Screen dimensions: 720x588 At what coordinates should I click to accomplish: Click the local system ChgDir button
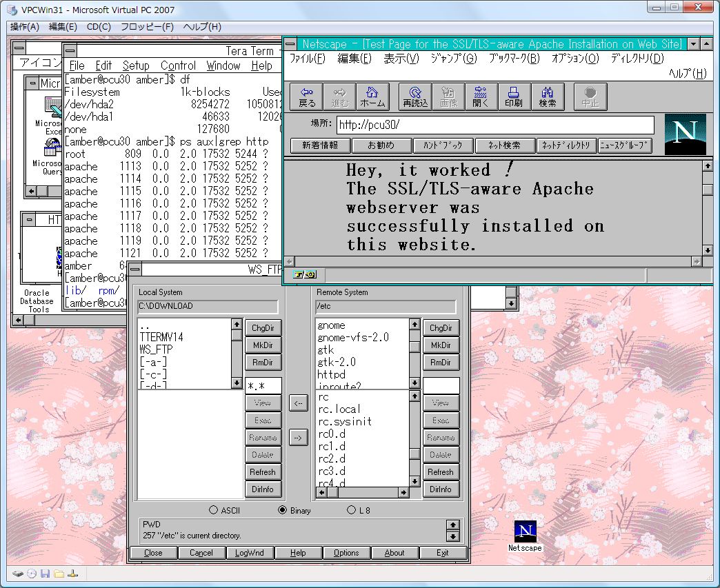(263, 328)
